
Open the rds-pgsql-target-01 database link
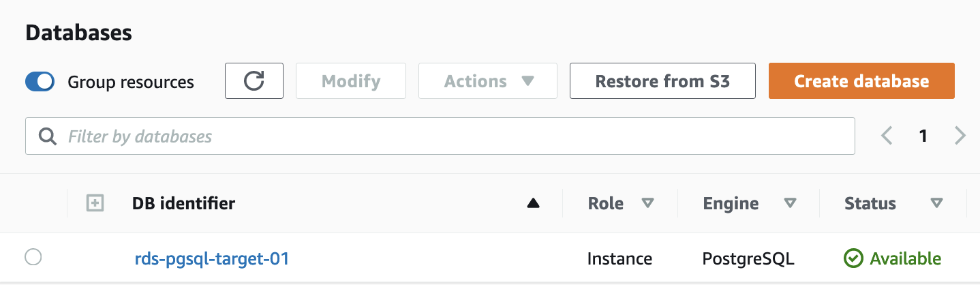[212, 258]
